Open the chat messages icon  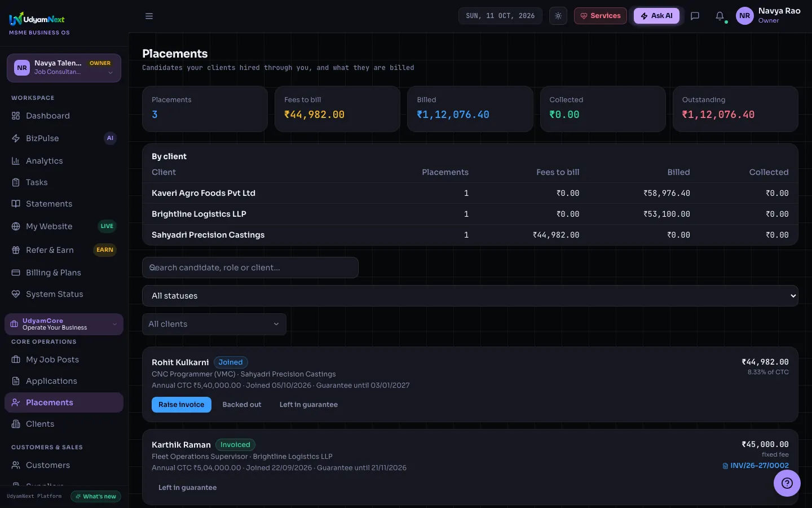tap(695, 16)
